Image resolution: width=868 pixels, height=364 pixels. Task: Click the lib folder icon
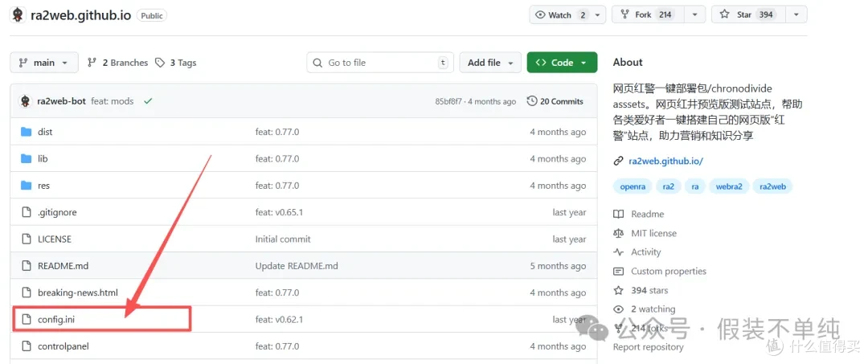tap(26, 159)
